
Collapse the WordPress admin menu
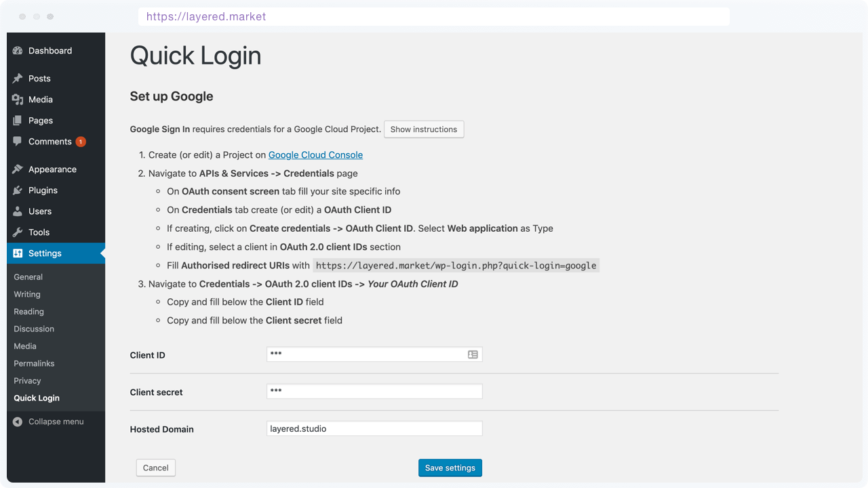click(x=48, y=421)
